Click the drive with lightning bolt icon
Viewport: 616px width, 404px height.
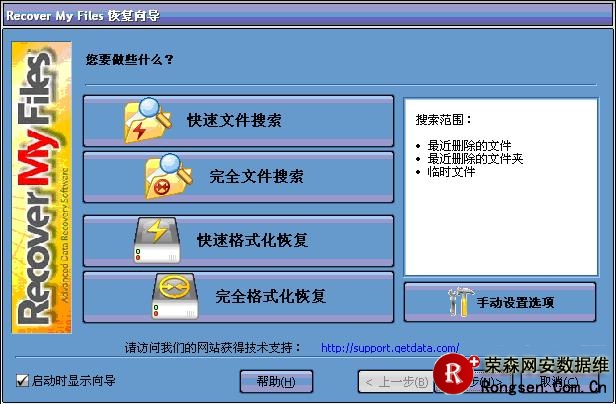point(157,240)
